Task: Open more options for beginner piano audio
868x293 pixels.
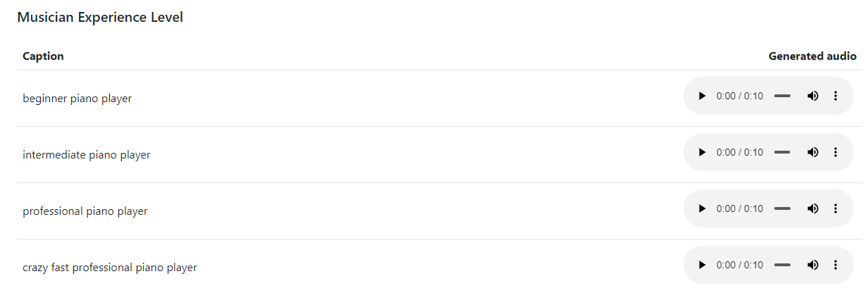Action: [836, 96]
